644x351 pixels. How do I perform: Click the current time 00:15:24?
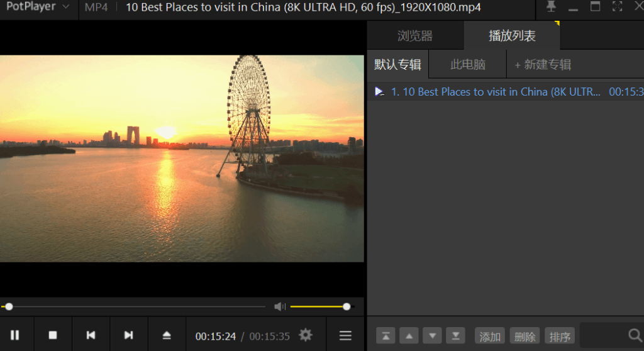pos(216,336)
